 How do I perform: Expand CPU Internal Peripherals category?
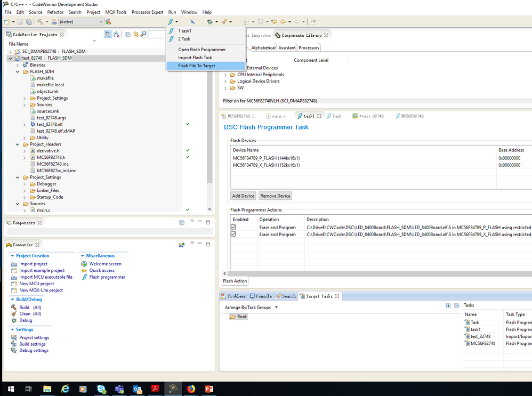tap(225, 75)
